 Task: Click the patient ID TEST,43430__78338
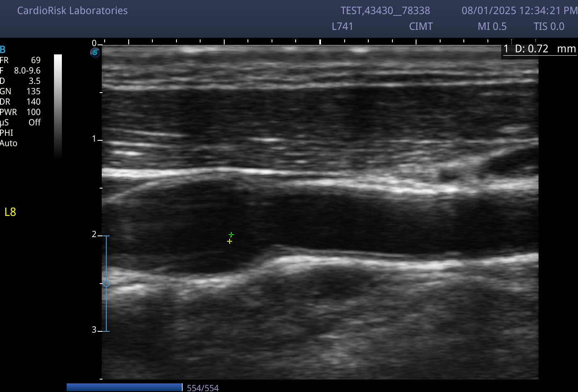tap(385, 11)
